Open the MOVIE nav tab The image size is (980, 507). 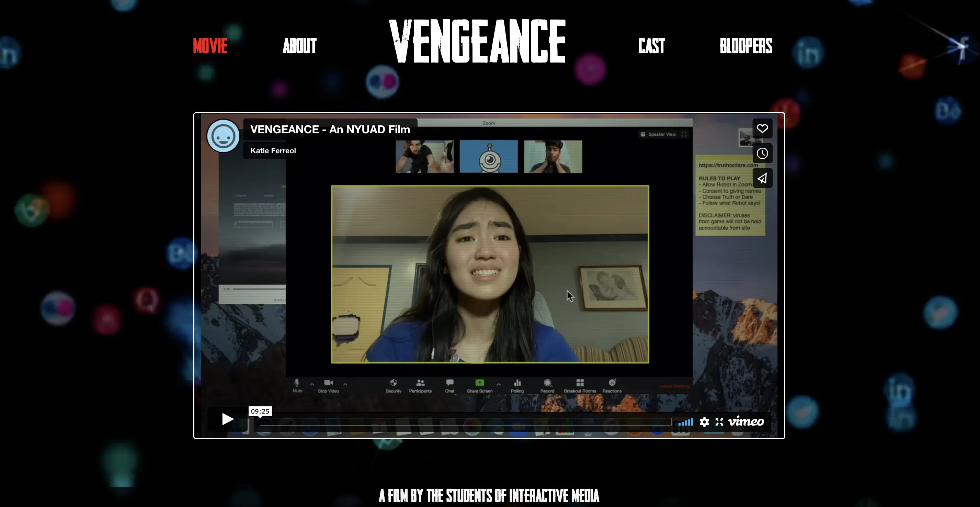(210, 46)
